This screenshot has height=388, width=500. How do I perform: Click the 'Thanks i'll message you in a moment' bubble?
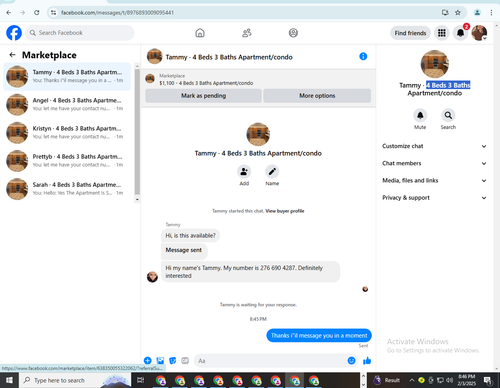point(319,335)
